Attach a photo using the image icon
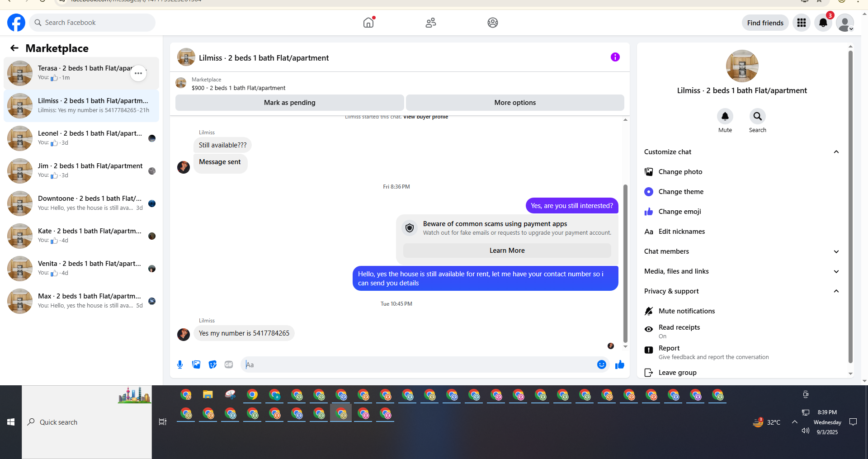This screenshot has height=459, width=868. pyautogui.click(x=196, y=364)
